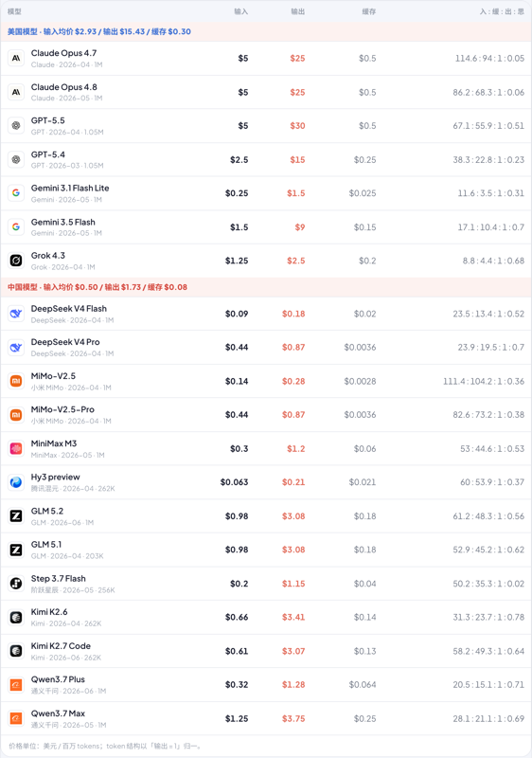Image resolution: width=532 pixels, height=758 pixels.
Task: Sort by the 输入 column header
Action: tap(240, 11)
